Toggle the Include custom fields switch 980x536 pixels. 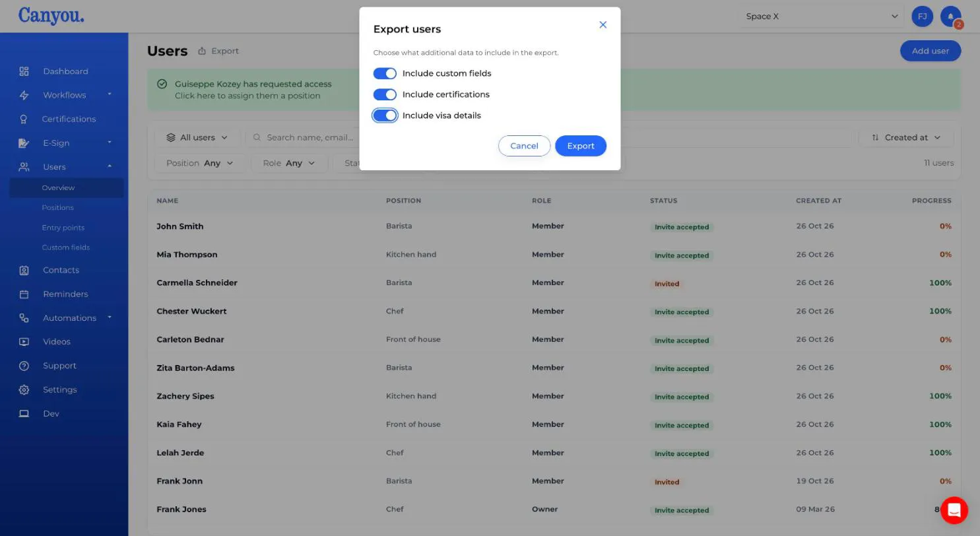pyautogui.click(x=385, y=73)
